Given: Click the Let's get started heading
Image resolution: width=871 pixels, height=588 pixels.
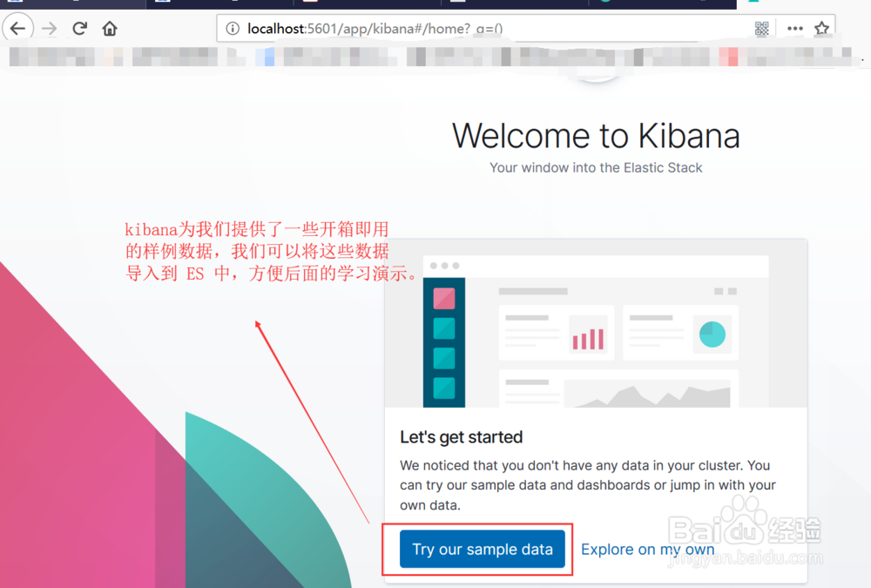Looking at the screenshot, I should [x=461, y=437].
